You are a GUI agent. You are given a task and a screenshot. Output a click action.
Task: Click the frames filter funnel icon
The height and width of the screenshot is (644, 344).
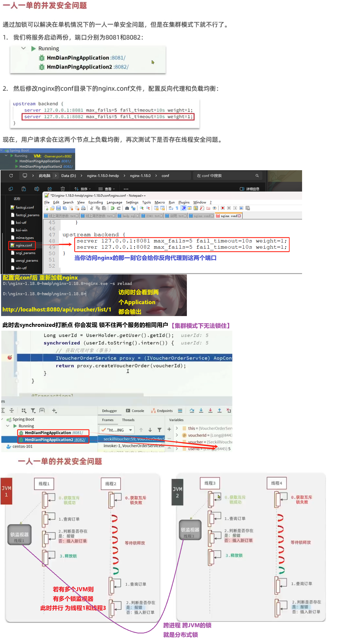pyautogui.click(x=160, y=430)
